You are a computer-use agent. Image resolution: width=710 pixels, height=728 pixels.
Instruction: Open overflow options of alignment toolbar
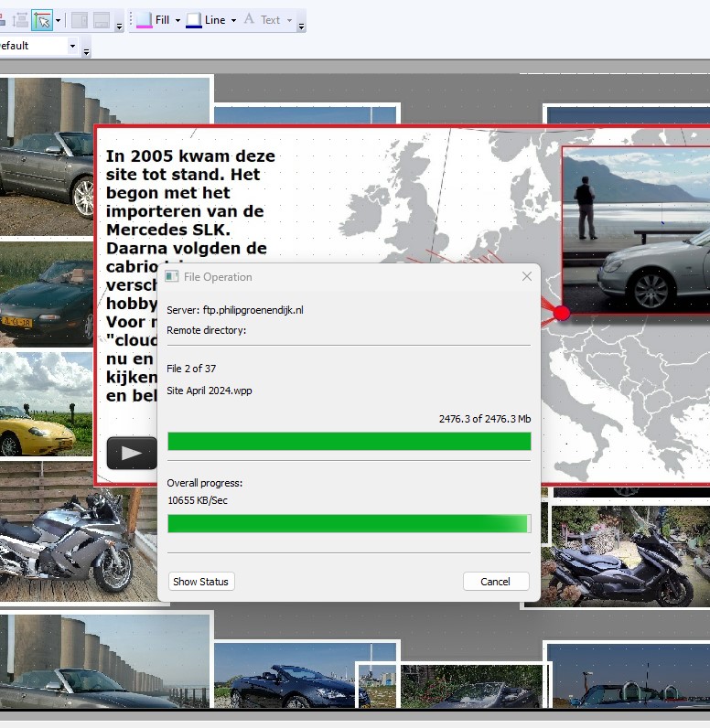(119, 27)
